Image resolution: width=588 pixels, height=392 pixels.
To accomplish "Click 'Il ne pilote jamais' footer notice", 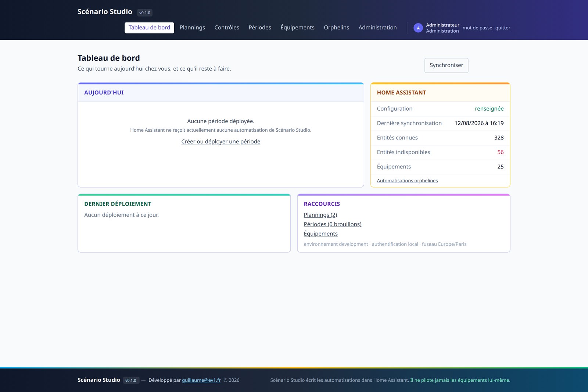I will coord(460,380).
